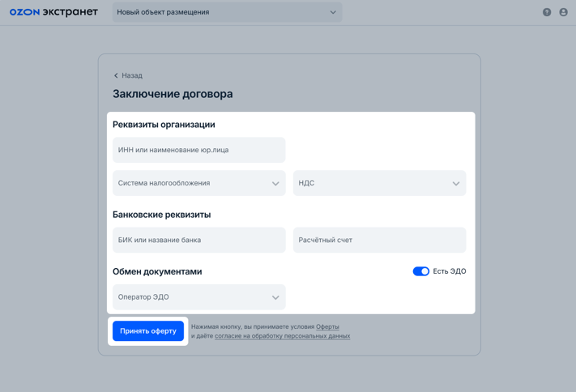Screen dimensions: 576x392
Task: Toggle the Есть ЭДО switch
Action: [x=420, y=271]
